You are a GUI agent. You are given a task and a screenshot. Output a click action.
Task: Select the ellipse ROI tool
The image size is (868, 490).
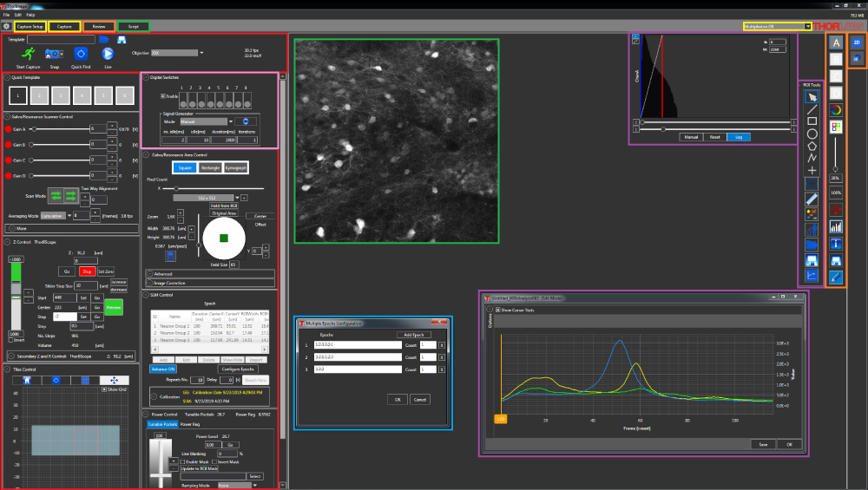pyautogui.click(x=811, y=134)
